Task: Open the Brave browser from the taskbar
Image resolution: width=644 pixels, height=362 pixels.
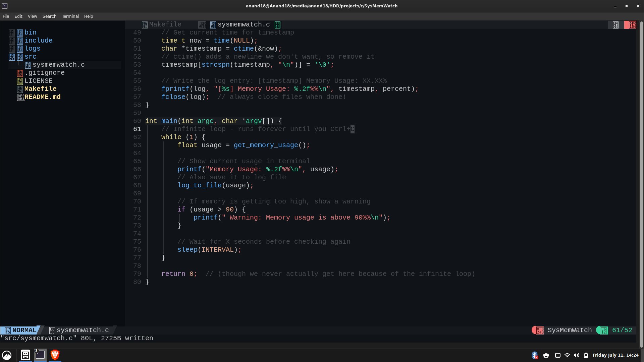Action: pyautogui.click(x=55, y=355)
